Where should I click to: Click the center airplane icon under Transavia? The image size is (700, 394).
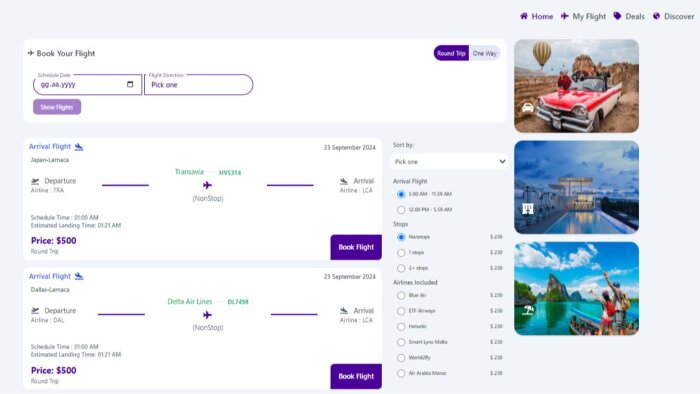pyautogui.click(x=207, y=185)
